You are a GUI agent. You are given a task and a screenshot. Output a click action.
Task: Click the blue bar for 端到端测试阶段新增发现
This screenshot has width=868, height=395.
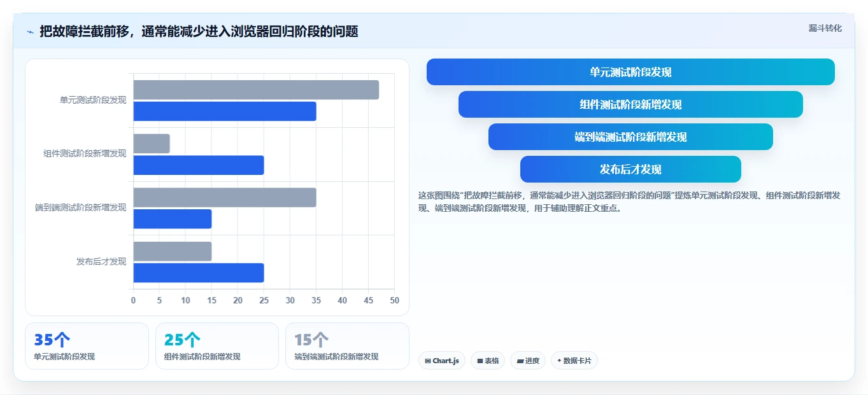(173, 219)
